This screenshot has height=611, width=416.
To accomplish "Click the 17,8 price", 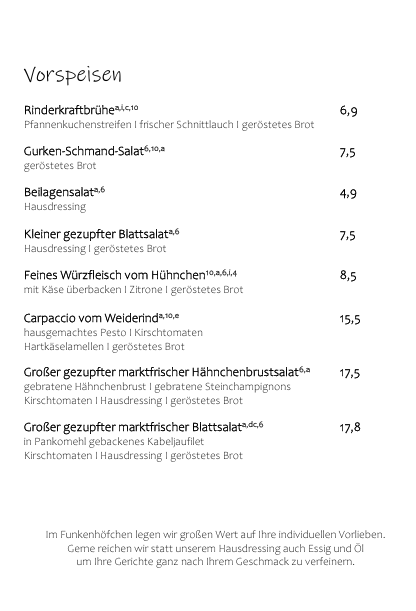I will coord(350,427).
